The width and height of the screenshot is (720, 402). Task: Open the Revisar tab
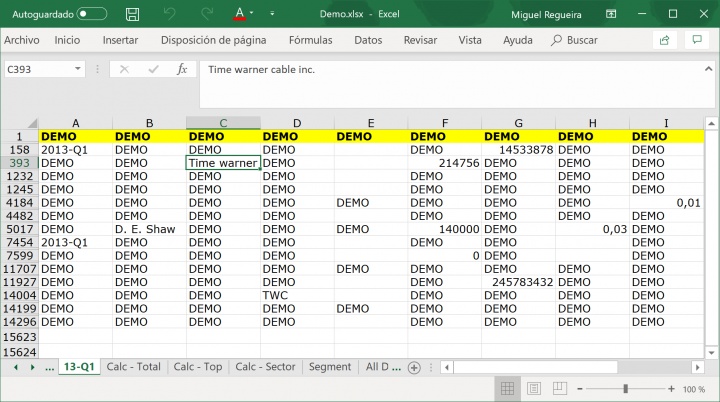point(420,40)
